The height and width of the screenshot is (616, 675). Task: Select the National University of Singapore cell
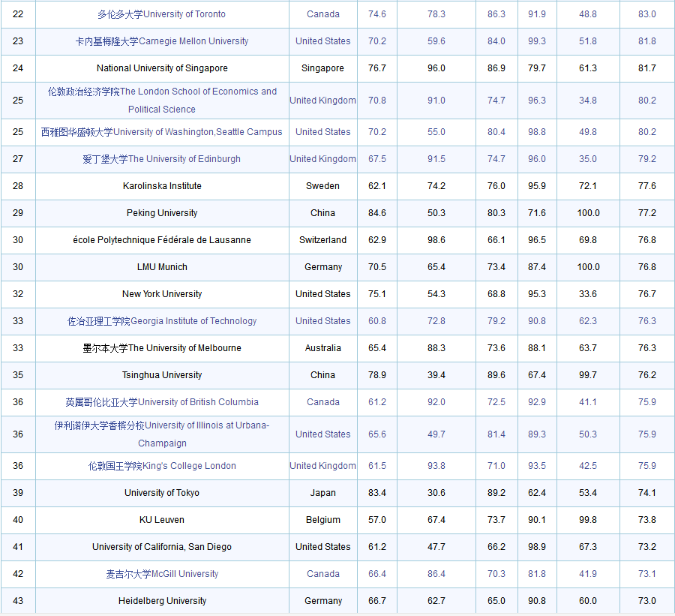click(161, 68)
